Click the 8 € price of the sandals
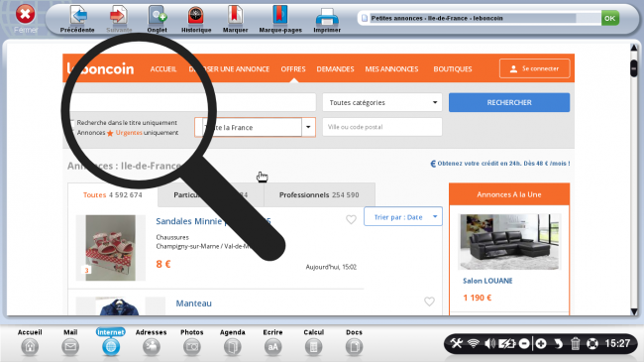The image size is (644, 362). point(163,264)
